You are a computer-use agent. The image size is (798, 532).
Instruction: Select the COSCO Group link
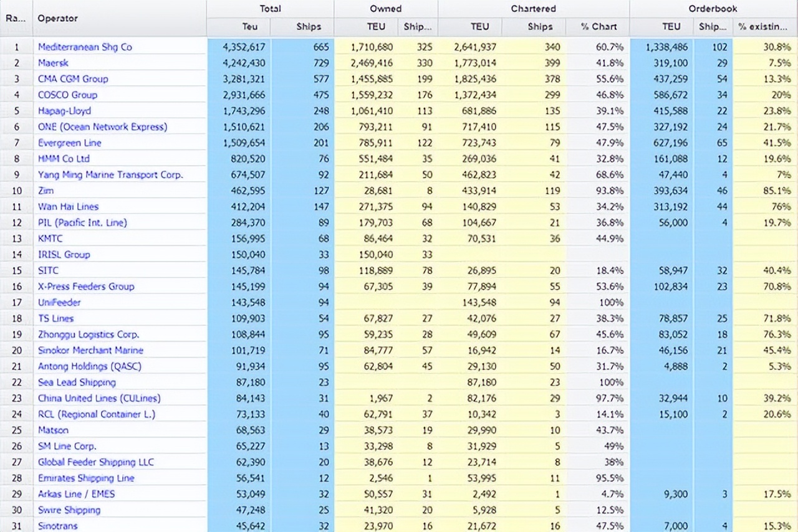pyautogui.click(x=67, y=95)
